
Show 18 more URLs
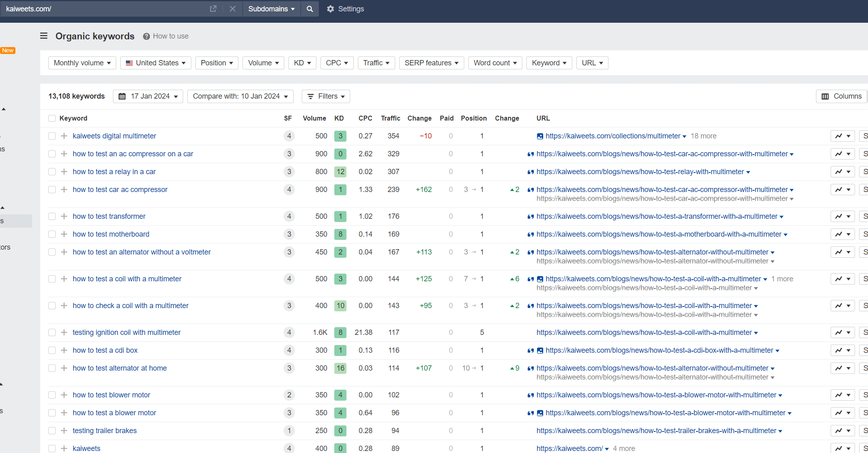pyautogui.click(x=703, y=136)
